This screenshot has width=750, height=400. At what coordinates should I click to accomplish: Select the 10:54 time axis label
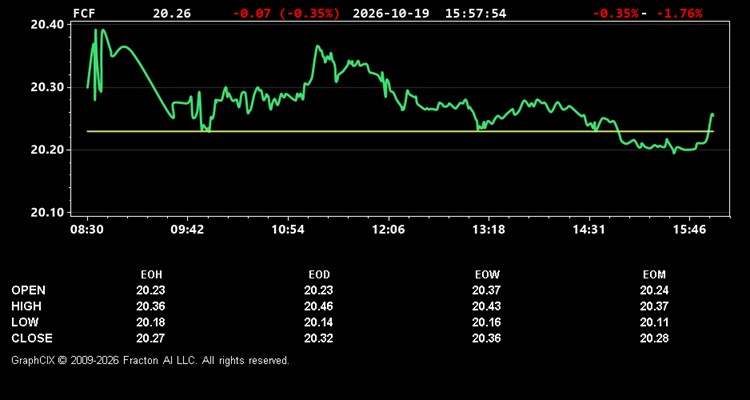click(x=287, y=230)
